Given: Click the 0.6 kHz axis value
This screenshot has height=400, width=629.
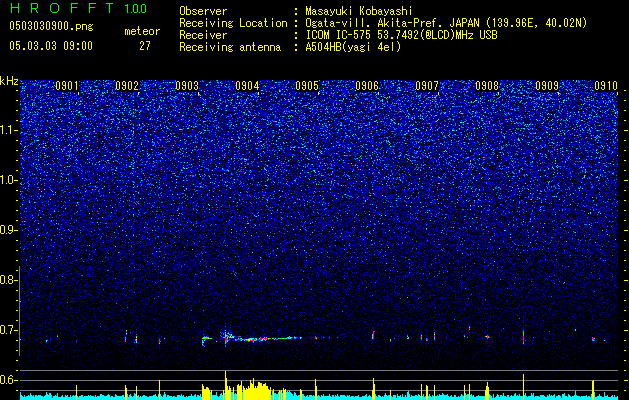Looking at the screenshot, I should [9, 380].
